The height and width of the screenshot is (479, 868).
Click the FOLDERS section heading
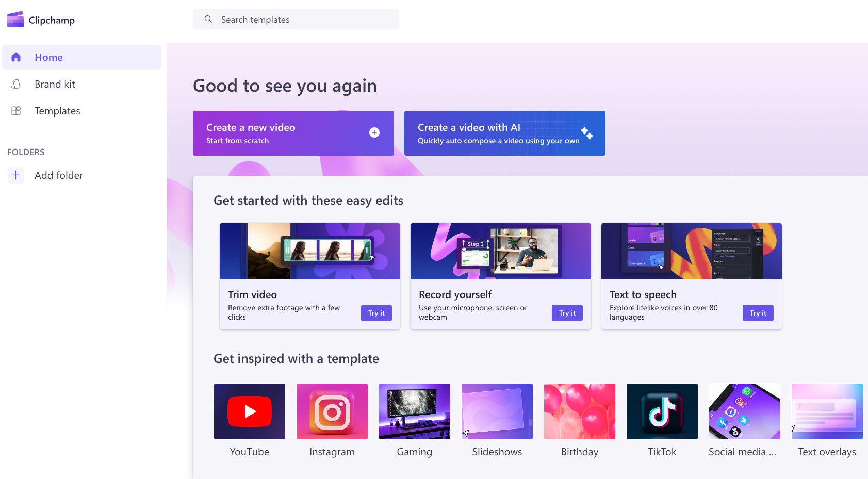coord(26,152)
